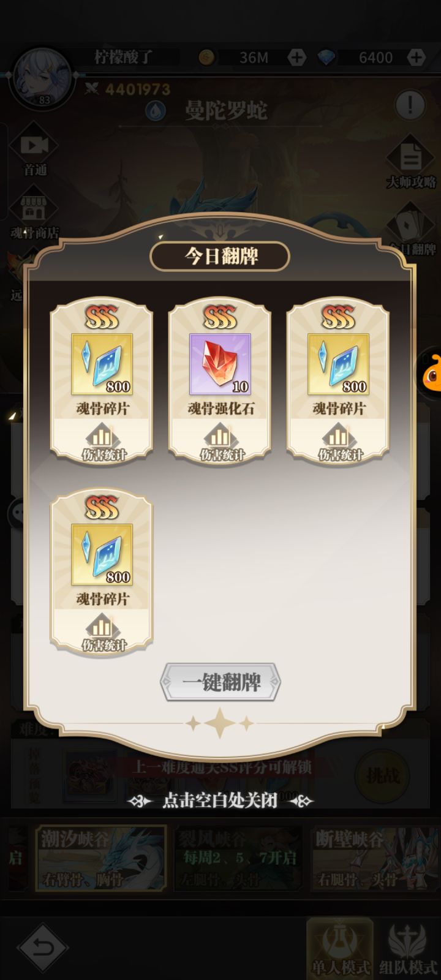Image resolution: width=441 pixels, height=980 pixels.
Task: Open 伤害统计 on 魂骨强化石 card
Action: (221, 443)
